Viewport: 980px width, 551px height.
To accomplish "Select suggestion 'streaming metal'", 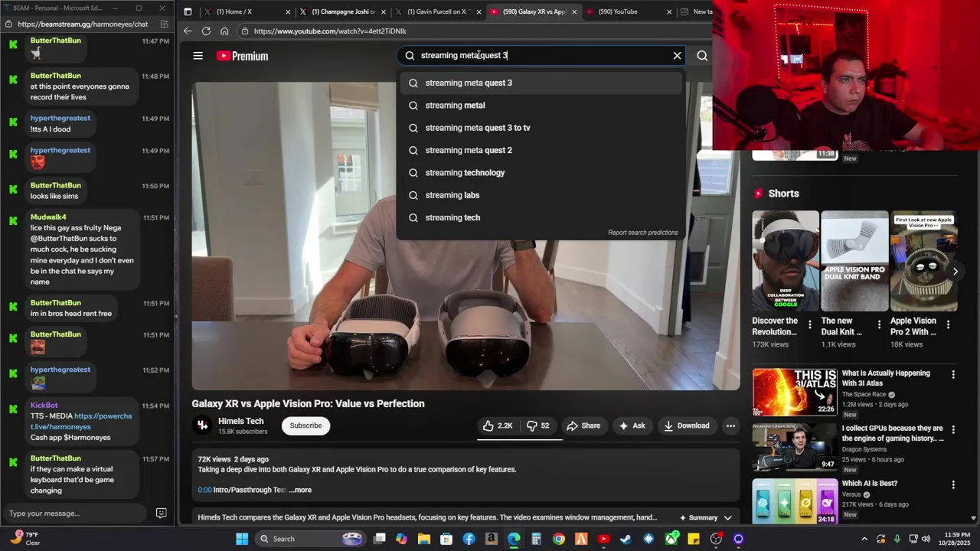I will tap(541, 105).
